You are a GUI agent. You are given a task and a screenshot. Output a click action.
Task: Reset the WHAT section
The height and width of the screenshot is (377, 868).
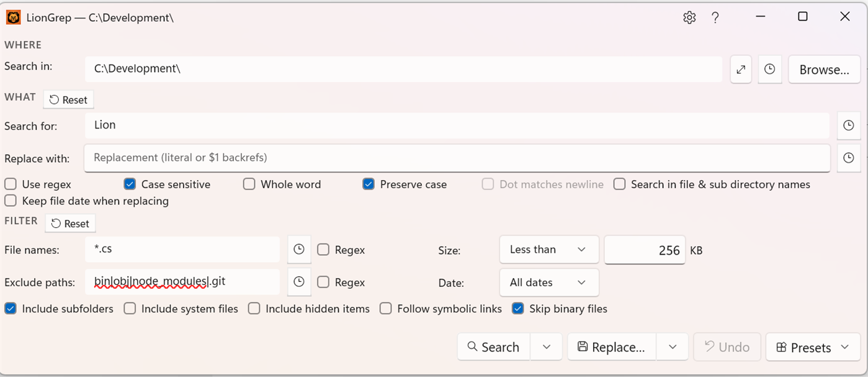pos(68,99)
